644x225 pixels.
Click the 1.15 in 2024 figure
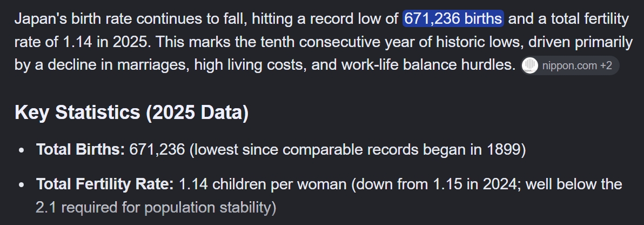tap(476, 184)
